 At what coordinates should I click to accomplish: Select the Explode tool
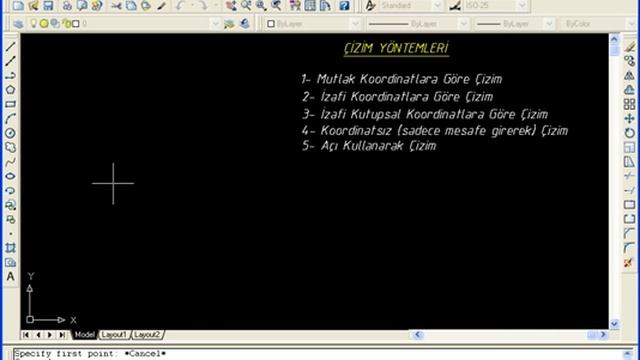tap(629, 262)
